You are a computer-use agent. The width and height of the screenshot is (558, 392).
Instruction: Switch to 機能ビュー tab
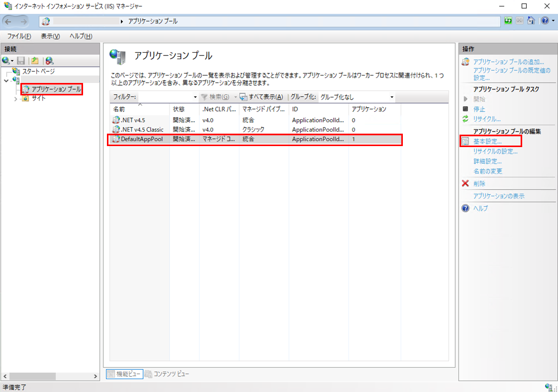click(x=124, y=374)
